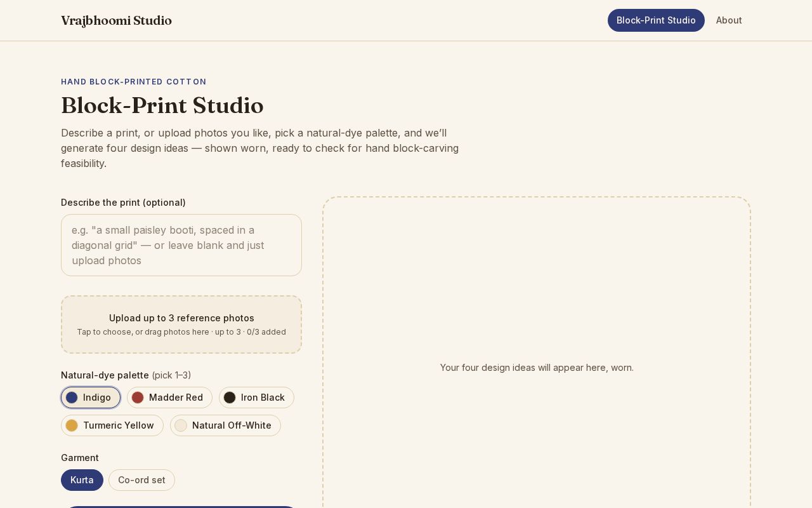
Task: Open the reference photos upload area
Action: (181, 324)
